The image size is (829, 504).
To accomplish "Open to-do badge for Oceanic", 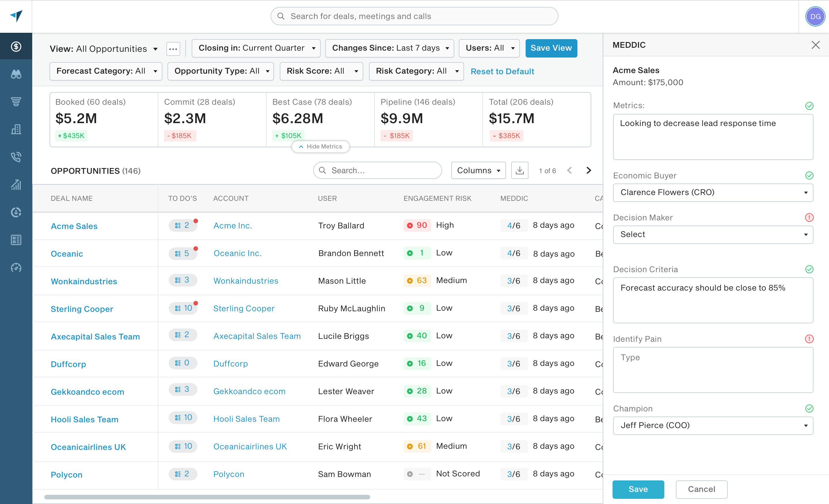I will [x=183, y=253].
